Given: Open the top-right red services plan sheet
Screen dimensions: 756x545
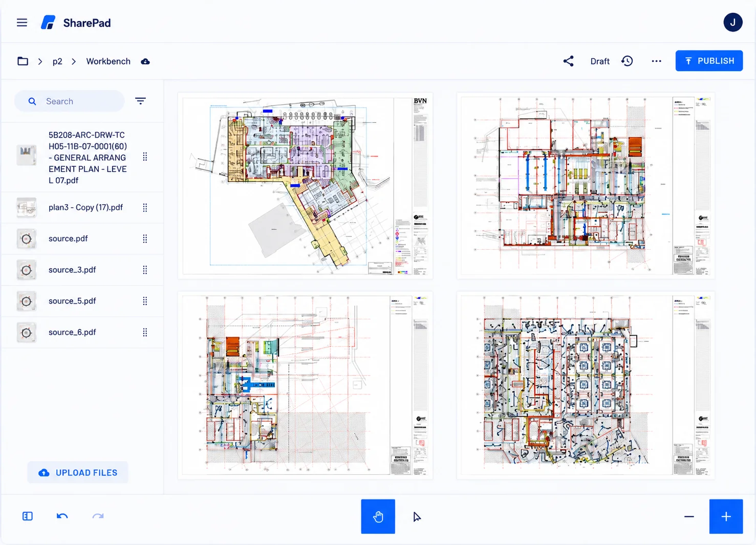Looking at the screenshot, I should 586,186.
